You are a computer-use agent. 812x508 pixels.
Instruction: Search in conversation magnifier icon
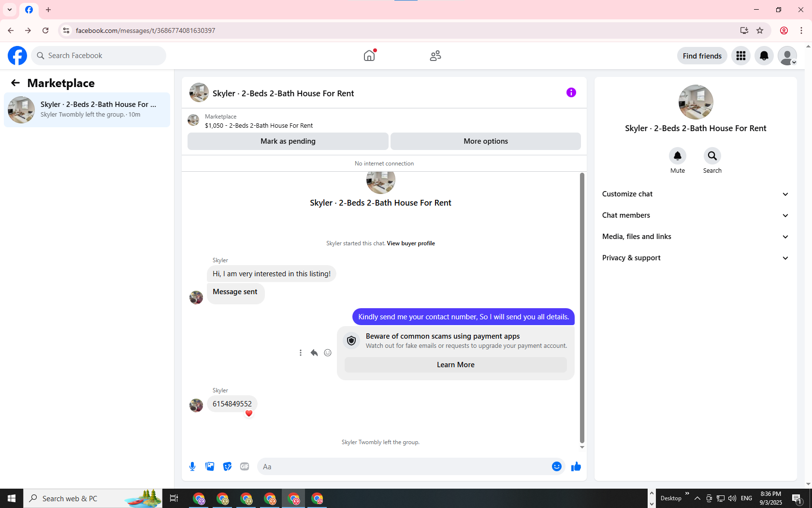712,156
